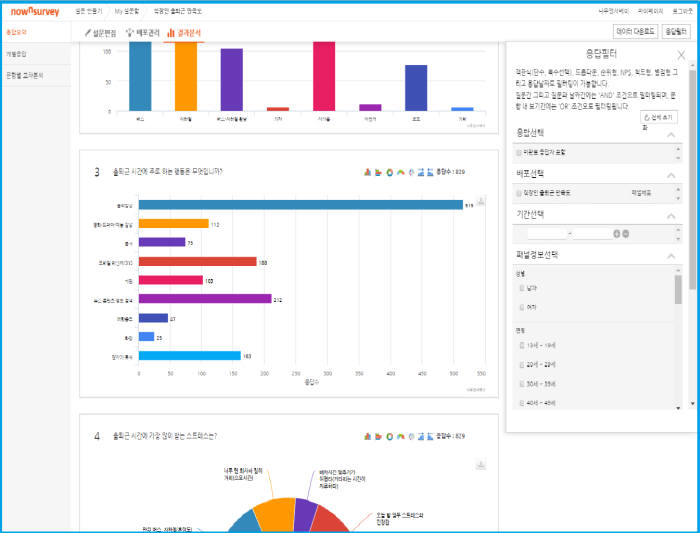Select gauge chart icon for question 4
The width and height of the screenshot is (700, 533).
point(400,436)
